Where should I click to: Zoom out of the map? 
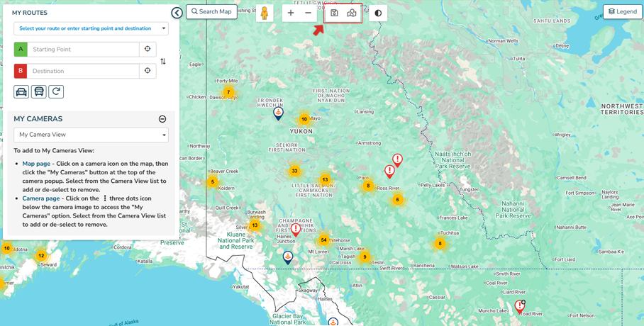(308, 13)
